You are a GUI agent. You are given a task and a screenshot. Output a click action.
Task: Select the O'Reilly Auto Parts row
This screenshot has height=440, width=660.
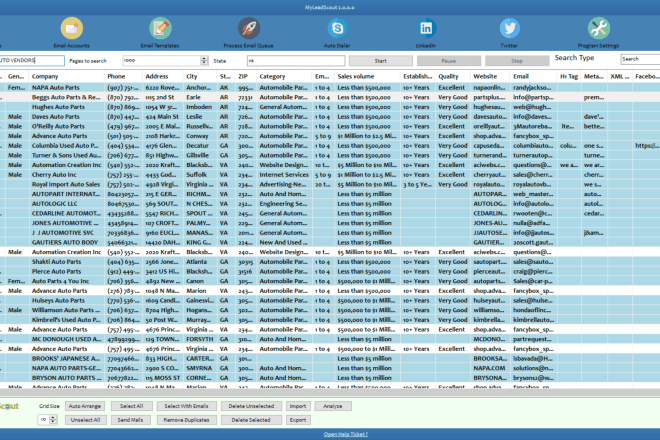click(330, 126)
